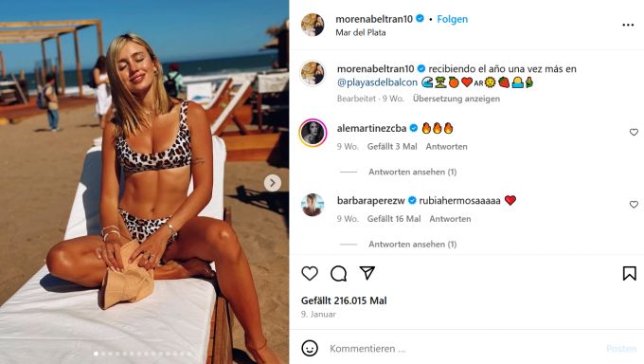View alemartinezcba's profile picture story
The image size is (644, 364).
[313, 133]
